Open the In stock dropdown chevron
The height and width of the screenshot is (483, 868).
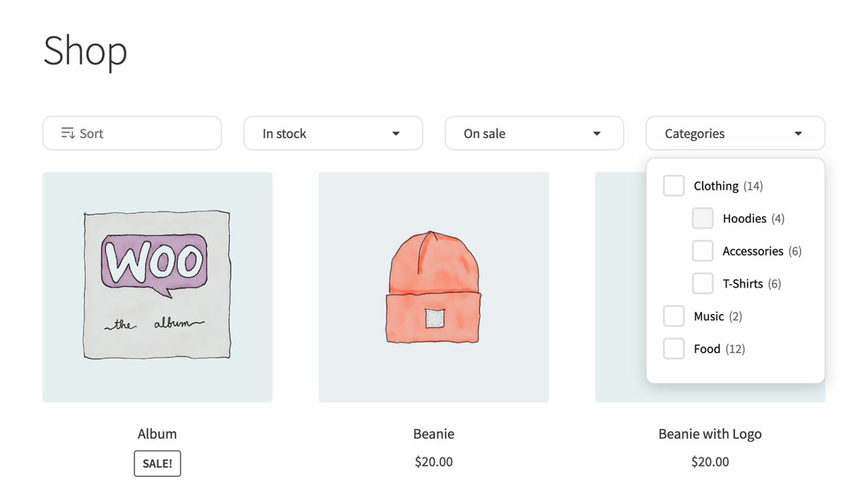click(x=396, y=133)
